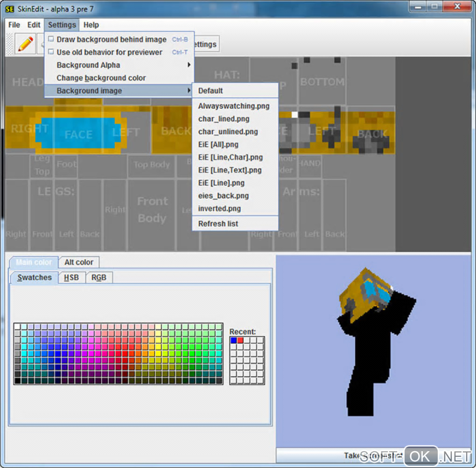Click the blue FACE area on canvas
The height and width of the screenshot is (468, 476).
tap(78, 133)
